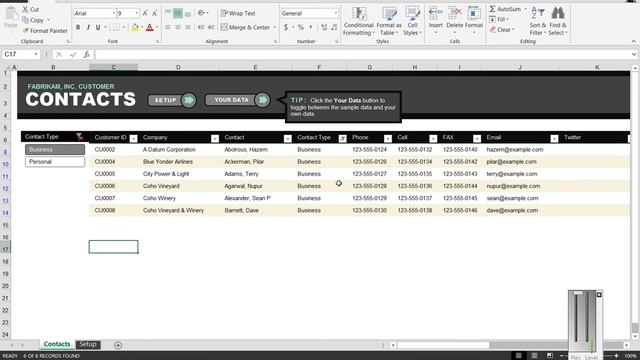Click the zoom in plus icon
This screenshot has width=640, height=360.
pos(616,356)
